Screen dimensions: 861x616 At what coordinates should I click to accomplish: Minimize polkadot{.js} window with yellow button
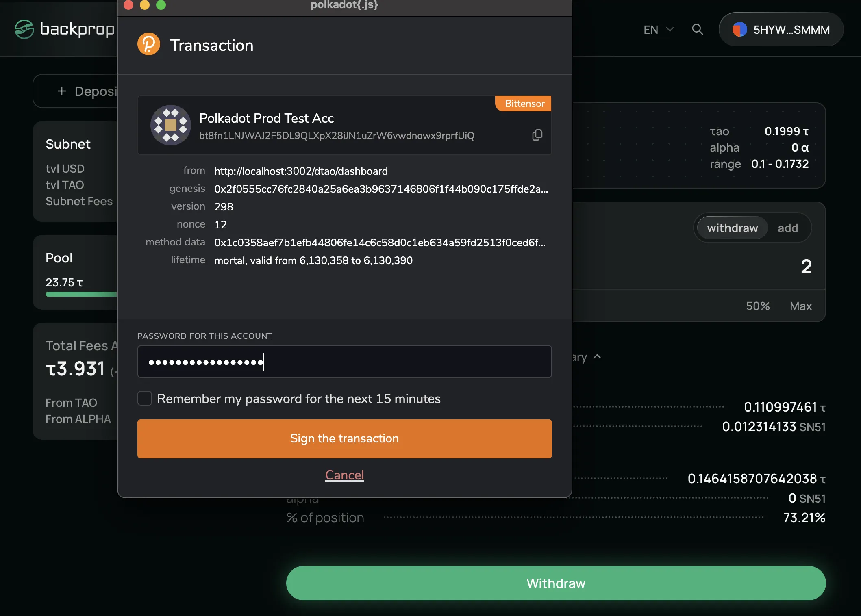(145, 4)
